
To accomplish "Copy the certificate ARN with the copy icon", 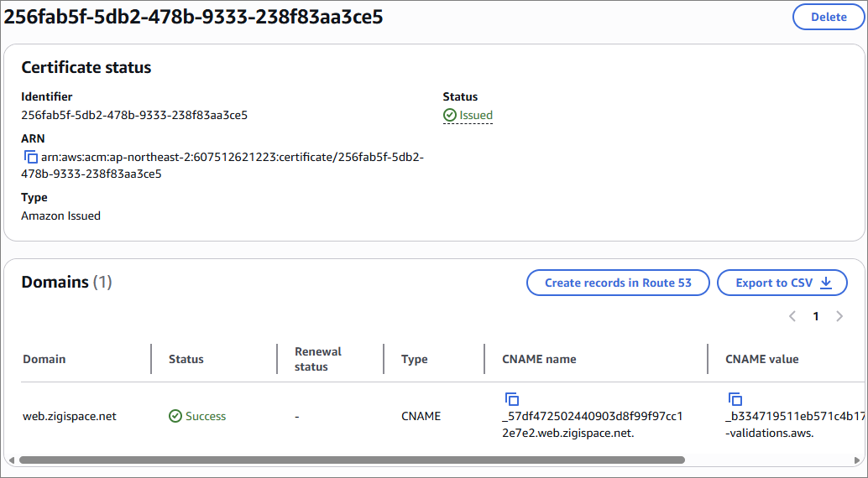I will pyautogui.click(x=30, y=157).
